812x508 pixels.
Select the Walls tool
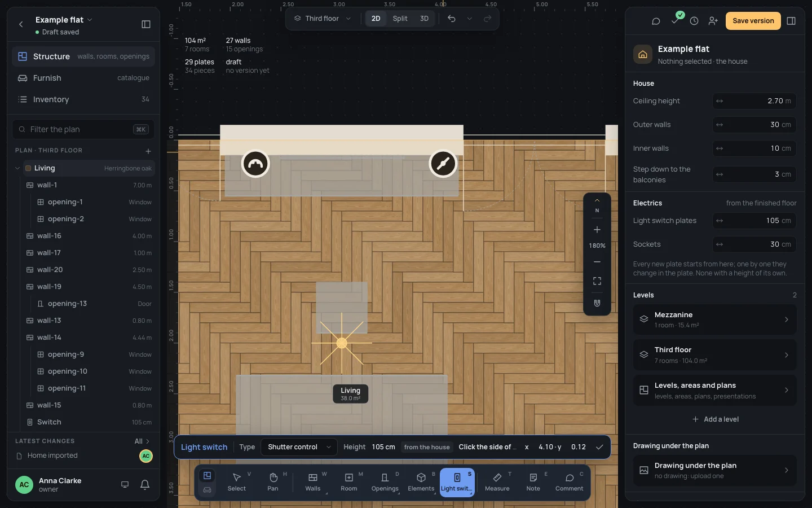point(313,483)
